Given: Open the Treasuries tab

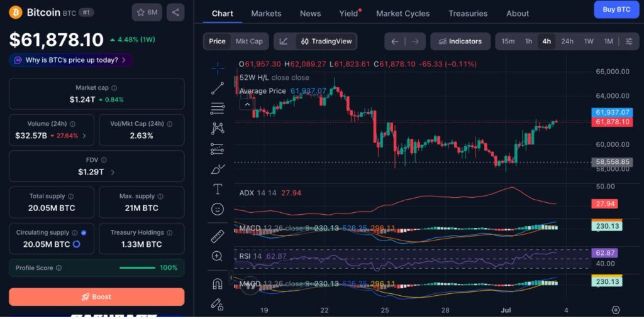Looking at the screenshot, I should [x=468, y=14].
